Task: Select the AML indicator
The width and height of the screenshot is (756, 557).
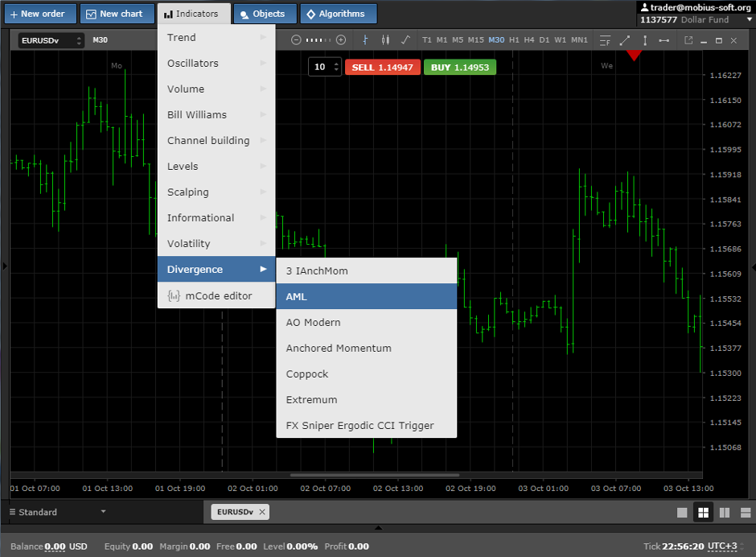Action: (x=367, y=296)
